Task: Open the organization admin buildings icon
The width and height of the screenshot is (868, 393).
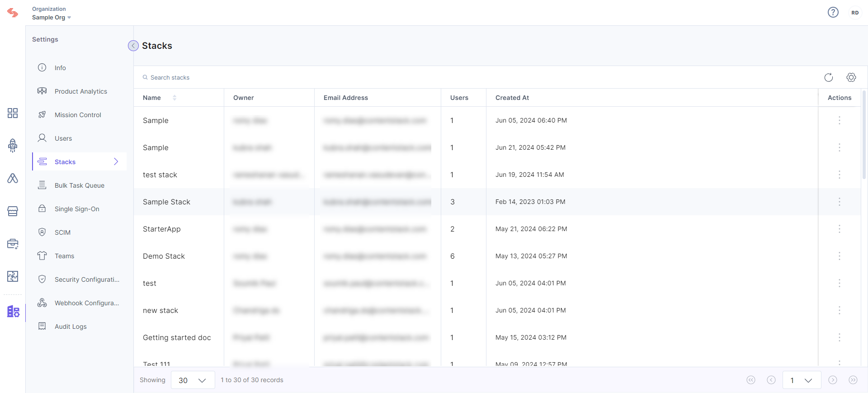Action: (13, 311)
